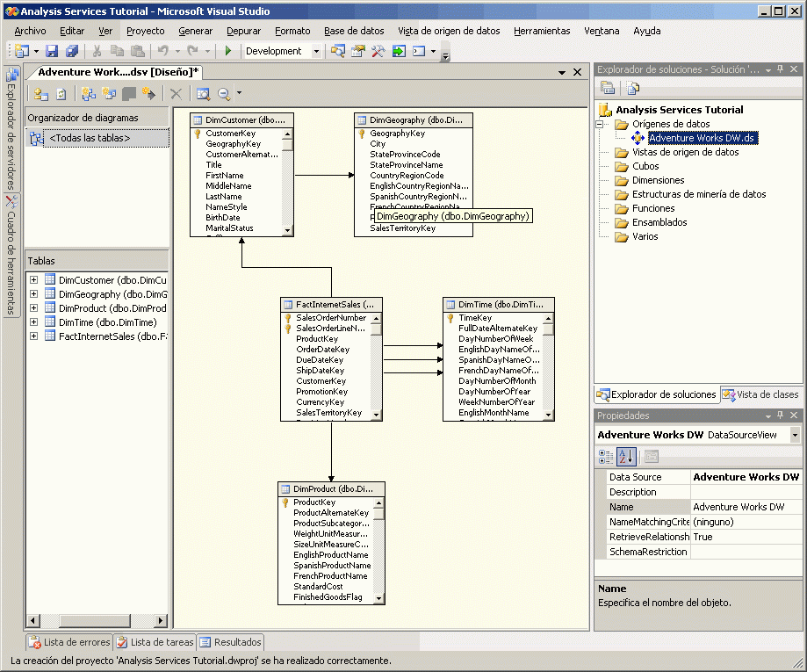Open Properties window icon in Explorador de soluciones
Screen dimensions: 807x672
607,87
